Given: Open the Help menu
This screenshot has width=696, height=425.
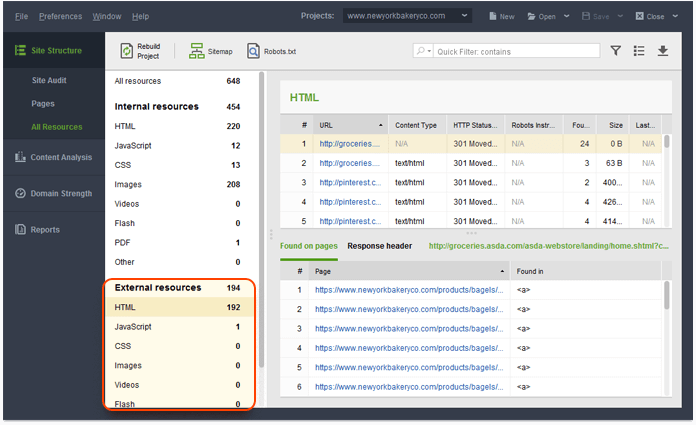Looking at the screenshot, I should tap(140, 16).
